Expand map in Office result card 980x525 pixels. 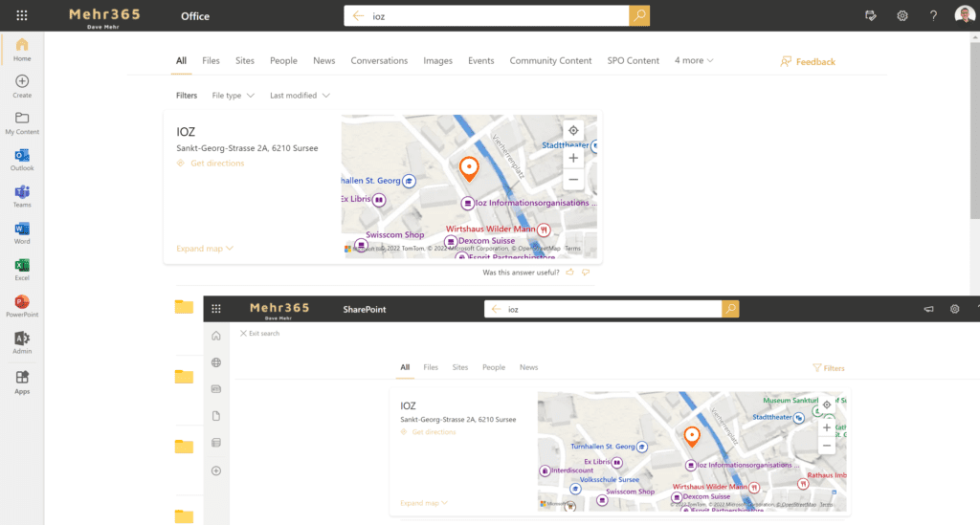tap(205, 249)
